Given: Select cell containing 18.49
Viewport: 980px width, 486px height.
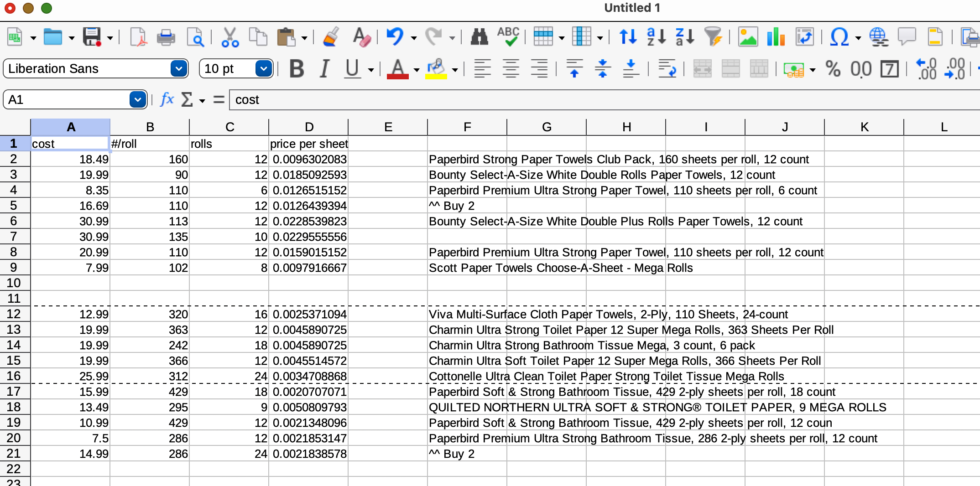Looking at the screenshot, I should (70, 159).
